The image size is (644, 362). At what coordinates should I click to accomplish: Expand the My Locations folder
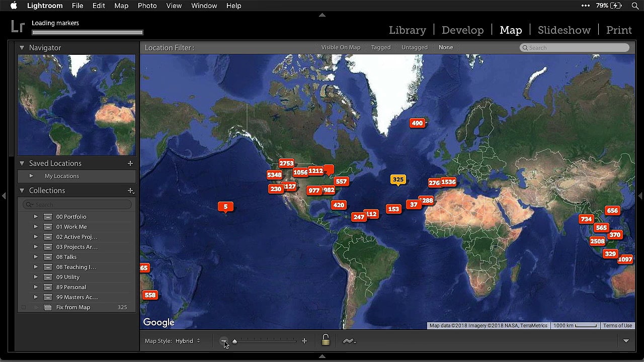[31, 176]
